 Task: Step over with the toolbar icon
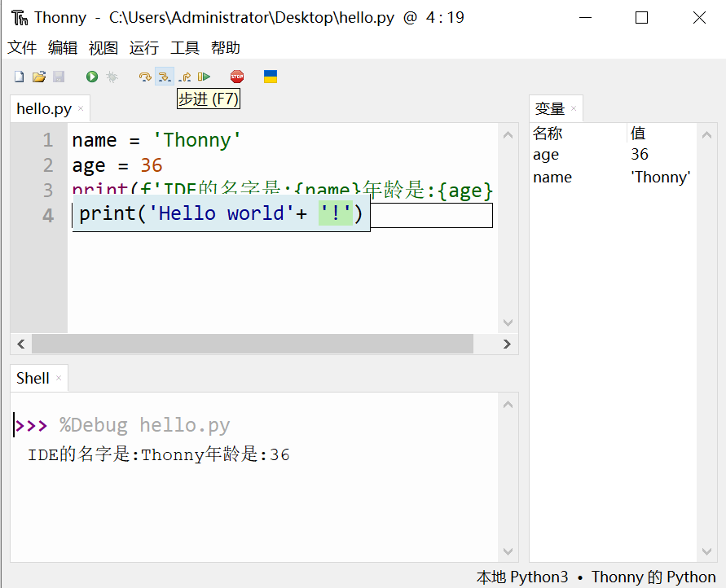coord(145,77)
